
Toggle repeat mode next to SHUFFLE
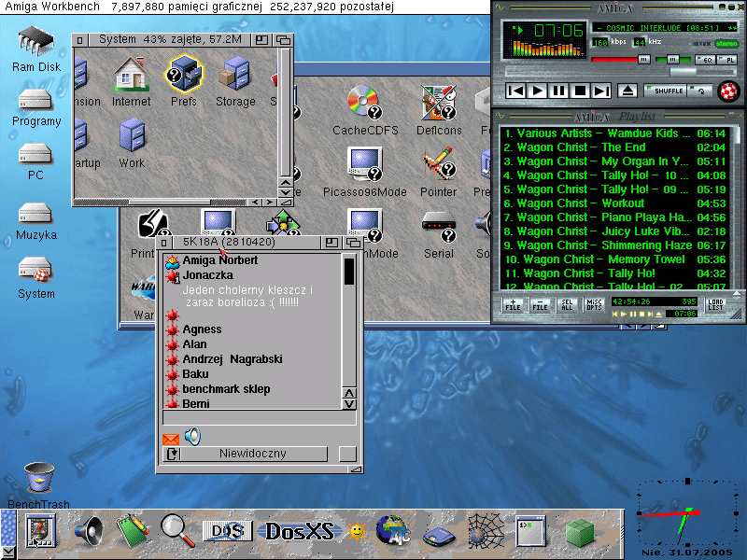[698, 91]
